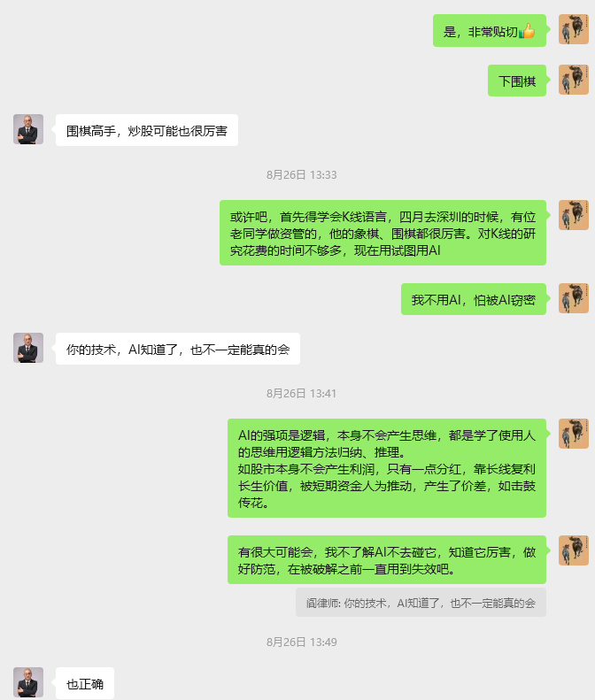The height and width of the screenshot is (700, 595).
Task: Open horse avatar beside AI的强项是逻辑 message
Action: [574, 434]
